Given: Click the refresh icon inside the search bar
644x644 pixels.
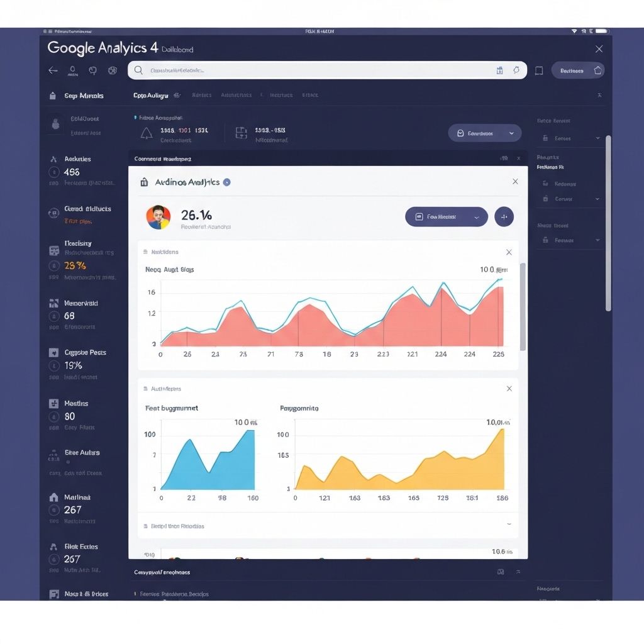Looking at the screenshot, I should 516,70.
